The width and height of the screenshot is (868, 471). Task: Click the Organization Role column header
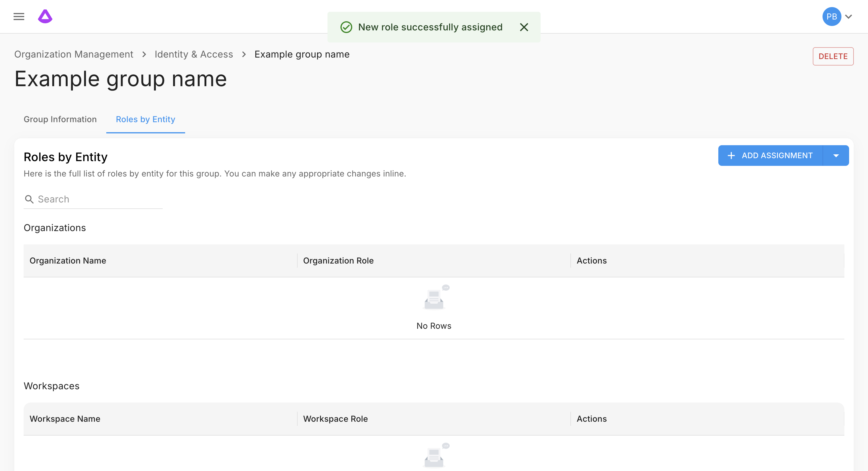point(338,261)
